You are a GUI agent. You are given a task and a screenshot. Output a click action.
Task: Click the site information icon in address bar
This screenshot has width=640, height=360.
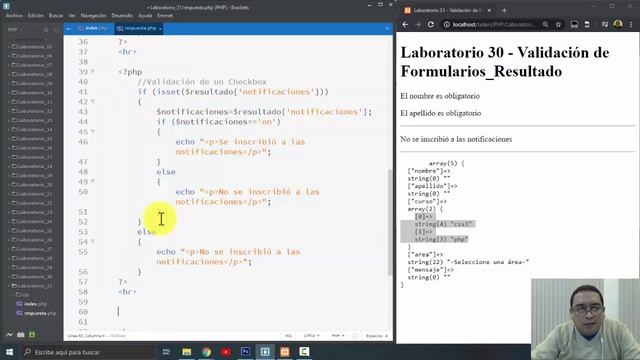(x=447, y=24)
